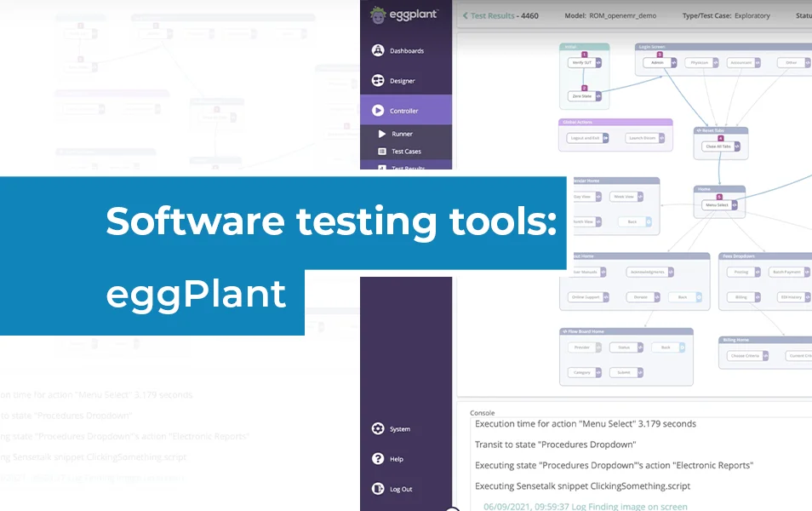
Task: Switch to the Designer view
Action: pos(400,80)
